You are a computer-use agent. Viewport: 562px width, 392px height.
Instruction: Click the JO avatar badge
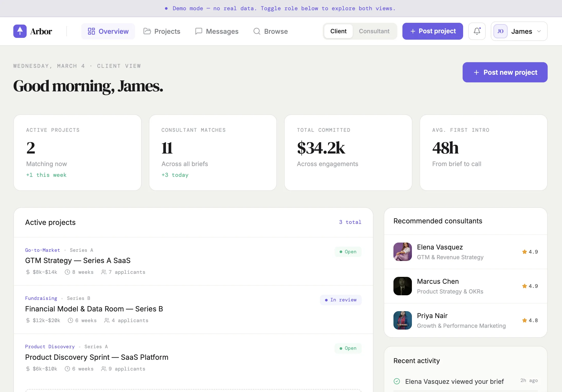click(500, 31)
